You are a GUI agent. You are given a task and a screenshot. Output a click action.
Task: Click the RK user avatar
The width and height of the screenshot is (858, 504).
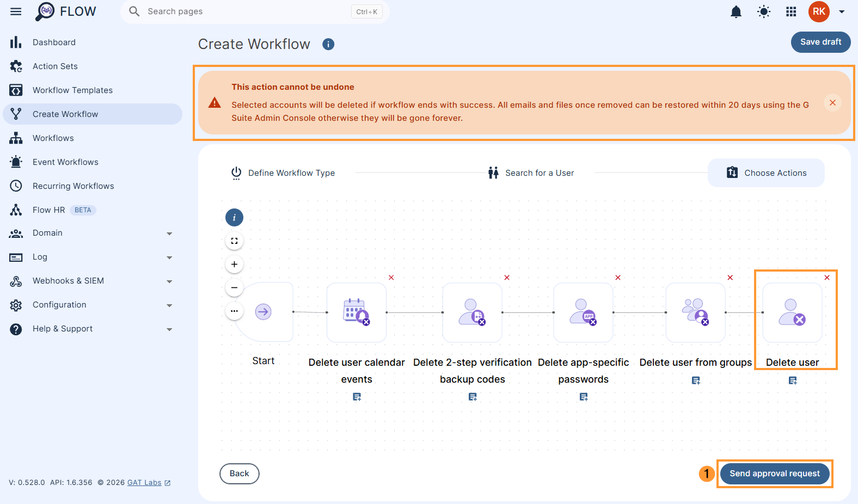(819, 11)
